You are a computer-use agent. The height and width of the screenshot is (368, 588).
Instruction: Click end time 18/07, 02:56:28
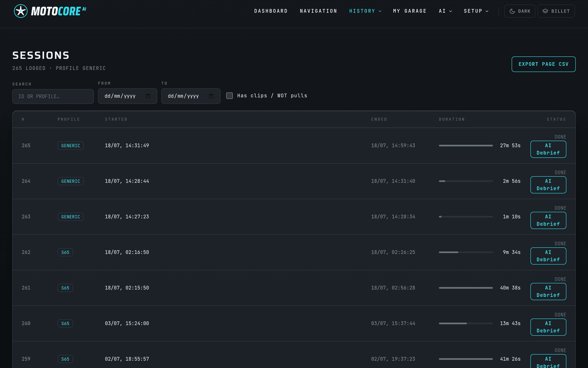393,288
